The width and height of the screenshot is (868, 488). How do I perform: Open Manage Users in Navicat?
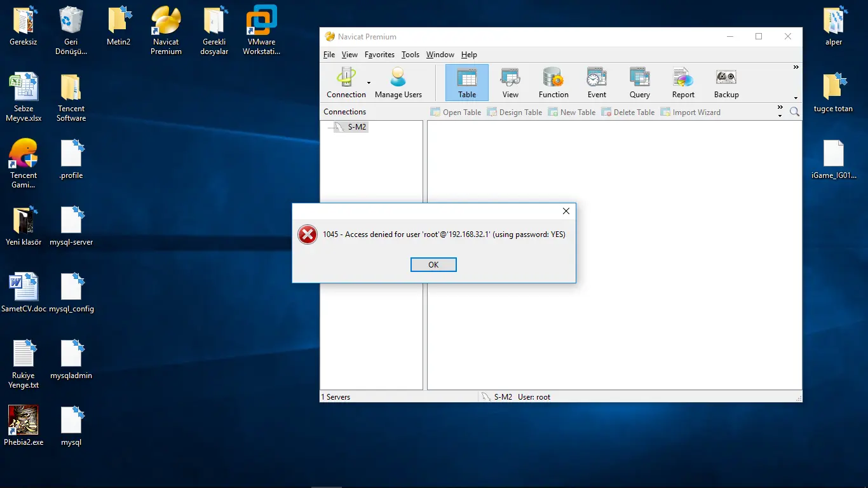pyautogui.click(x=398, y=83)
